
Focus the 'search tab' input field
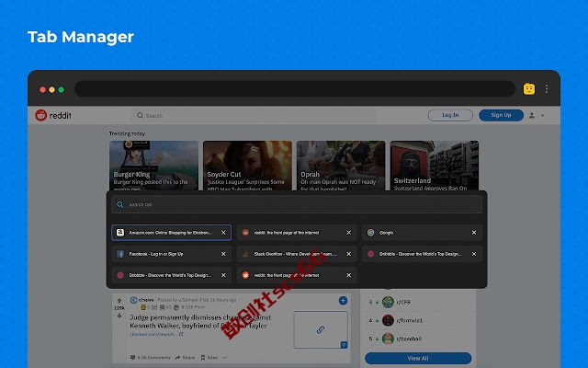[297, 204]
